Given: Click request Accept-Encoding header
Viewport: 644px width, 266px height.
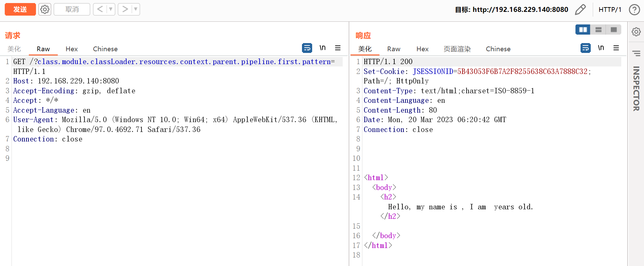Looking at the screenshot, I should click(74, 91).
